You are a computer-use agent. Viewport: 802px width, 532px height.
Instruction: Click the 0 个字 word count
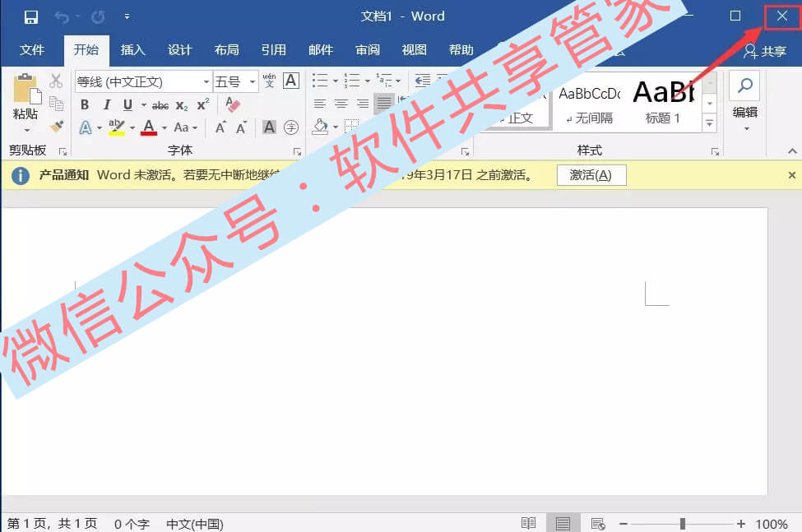(132, 525)
